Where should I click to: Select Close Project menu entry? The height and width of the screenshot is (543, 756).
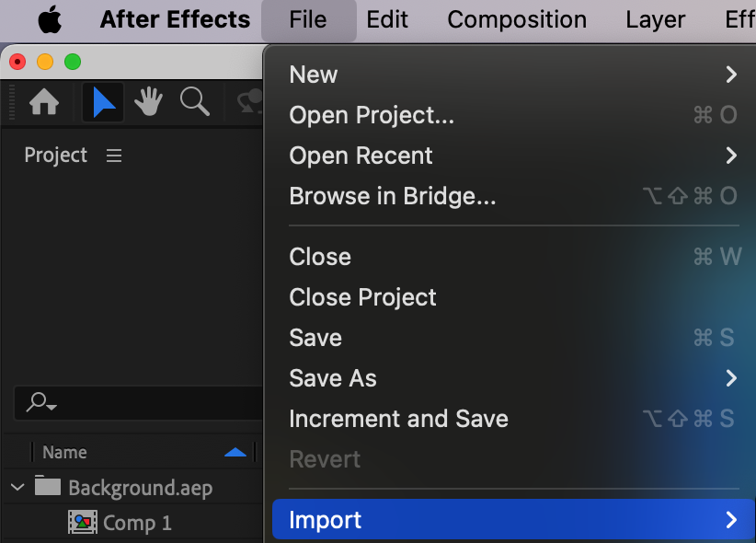coord(362,297)
